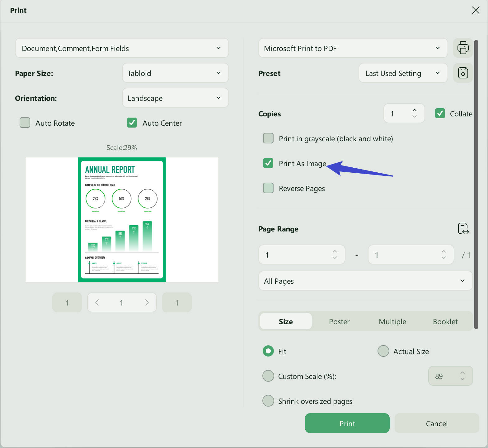Go to previous preview page arrow

[97, 302]
